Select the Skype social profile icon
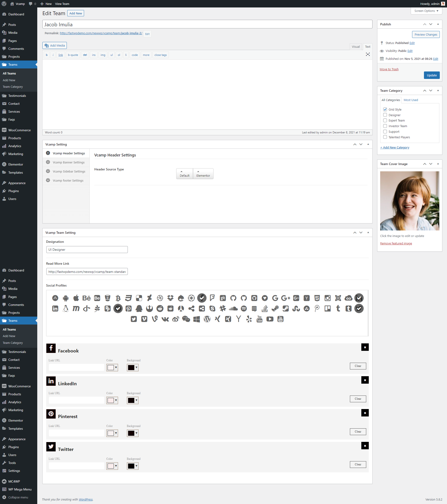Viewport: 447px width, 504px height. tap(212, 308)
